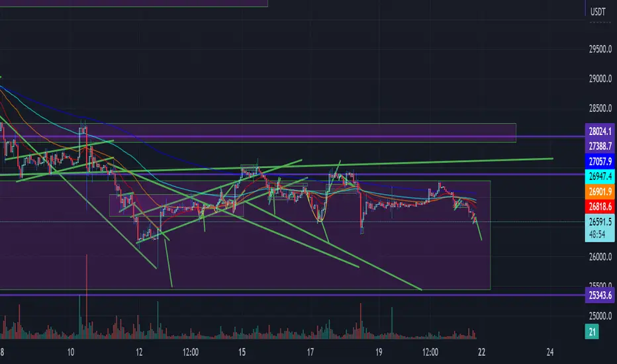Click date 19 on the time axis

click(x=379, y=352)
